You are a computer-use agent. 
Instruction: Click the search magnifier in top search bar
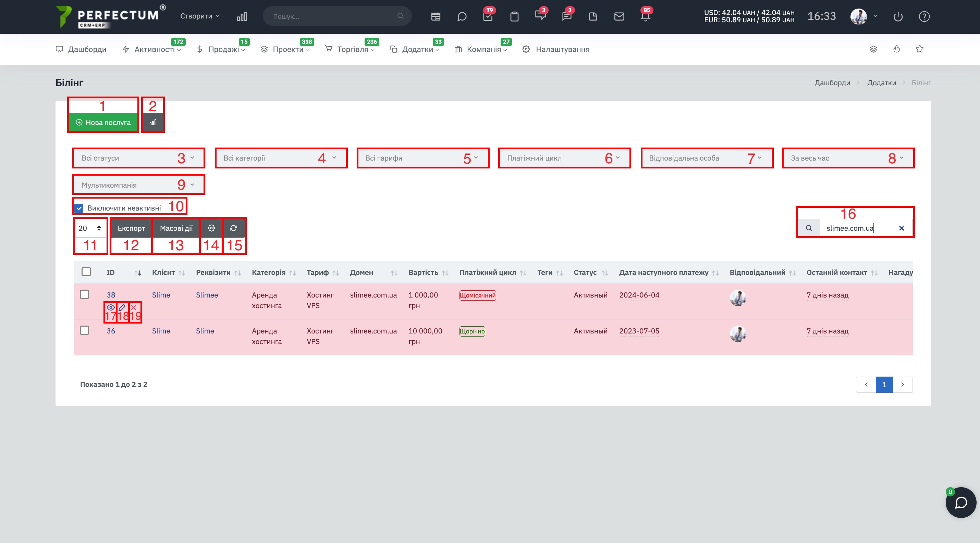coord(400,16)
